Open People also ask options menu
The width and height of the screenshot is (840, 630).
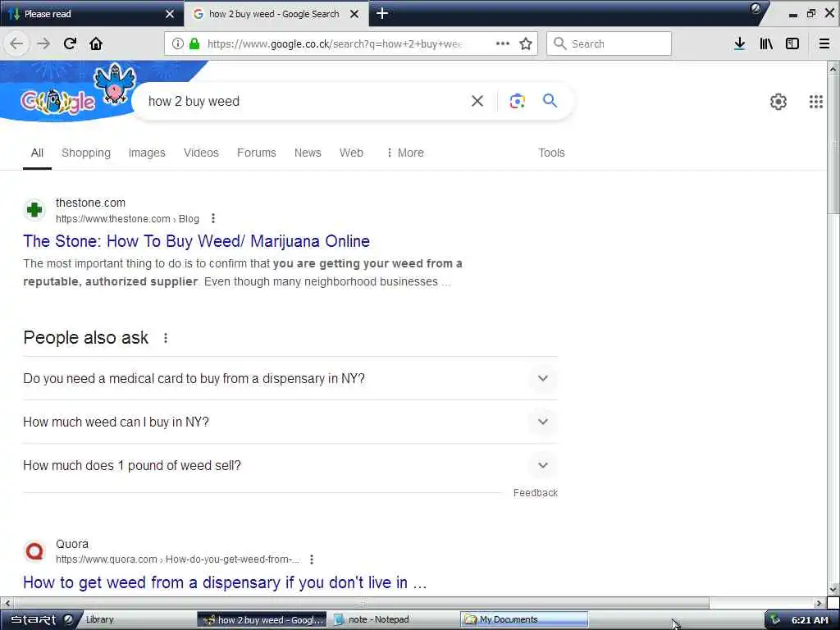point(166,338)
